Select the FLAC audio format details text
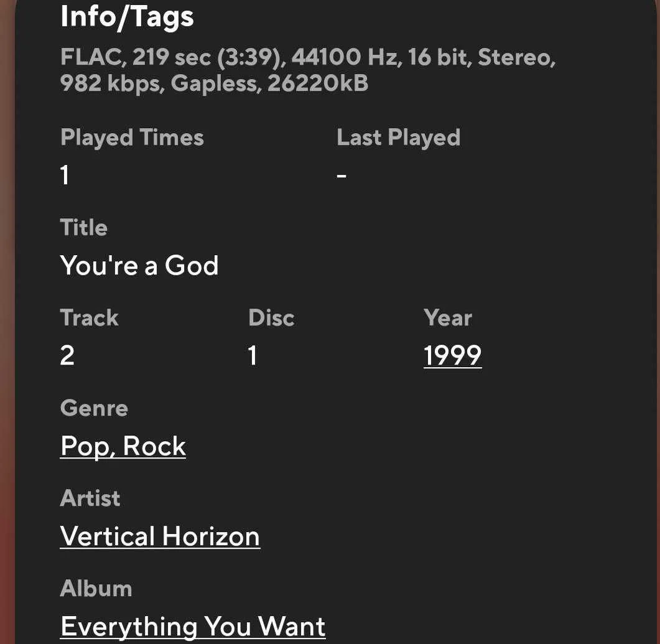This screenshot has height=644, width=660. (308, 70)
